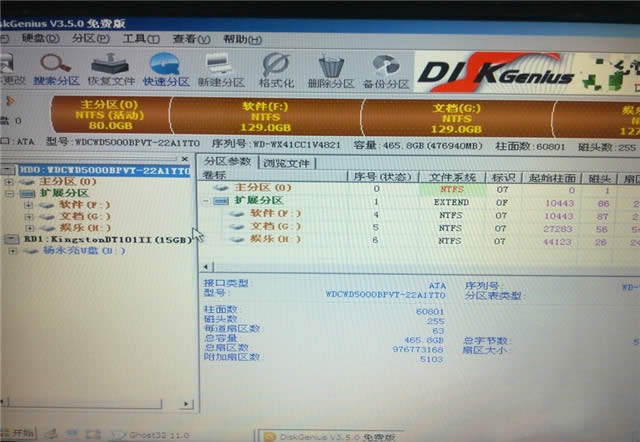
Task: Click the 备份分区 (Backup Partition) toolbar icon
Action: (385, 69)
